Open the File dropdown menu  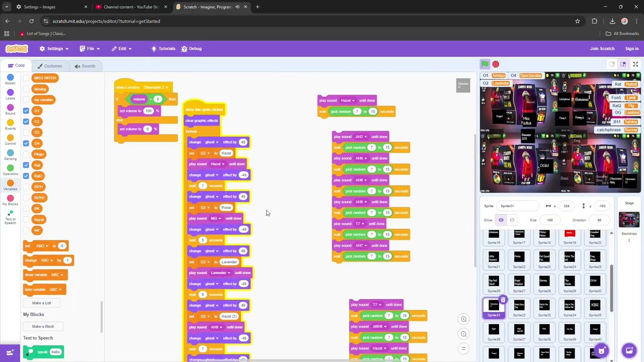90,49
